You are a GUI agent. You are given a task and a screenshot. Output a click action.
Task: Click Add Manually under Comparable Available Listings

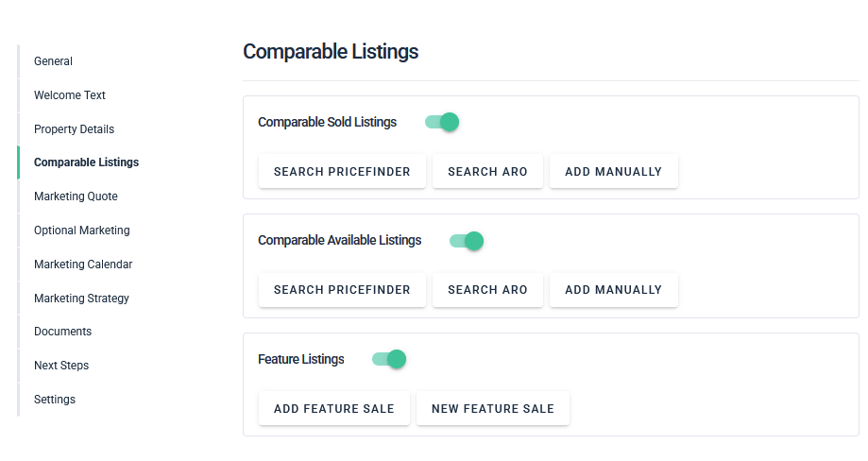coord(614,290)
